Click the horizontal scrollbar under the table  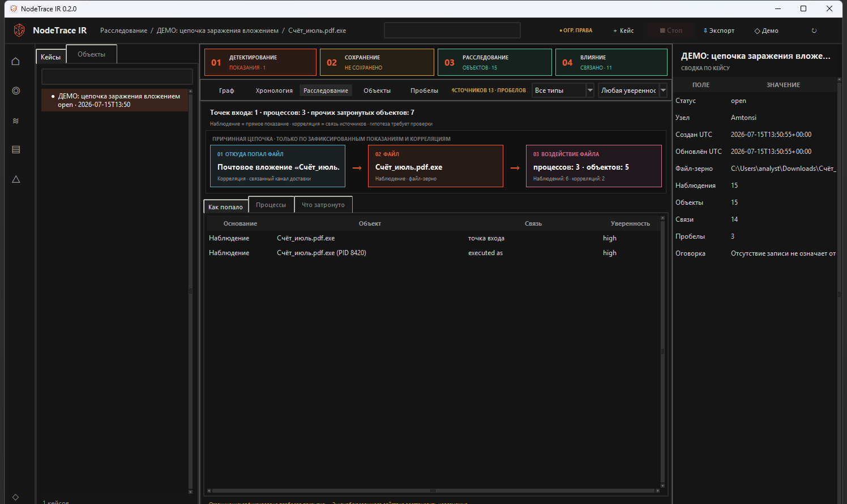433,490
